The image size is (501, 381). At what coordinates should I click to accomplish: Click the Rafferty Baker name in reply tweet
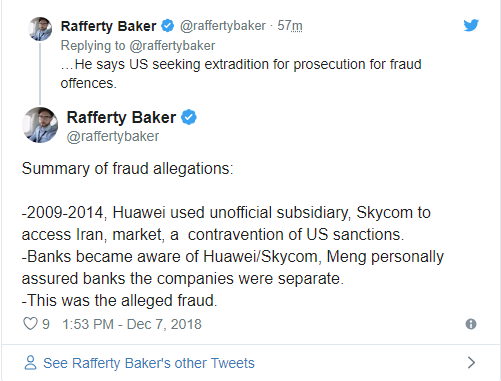point(108,26)
